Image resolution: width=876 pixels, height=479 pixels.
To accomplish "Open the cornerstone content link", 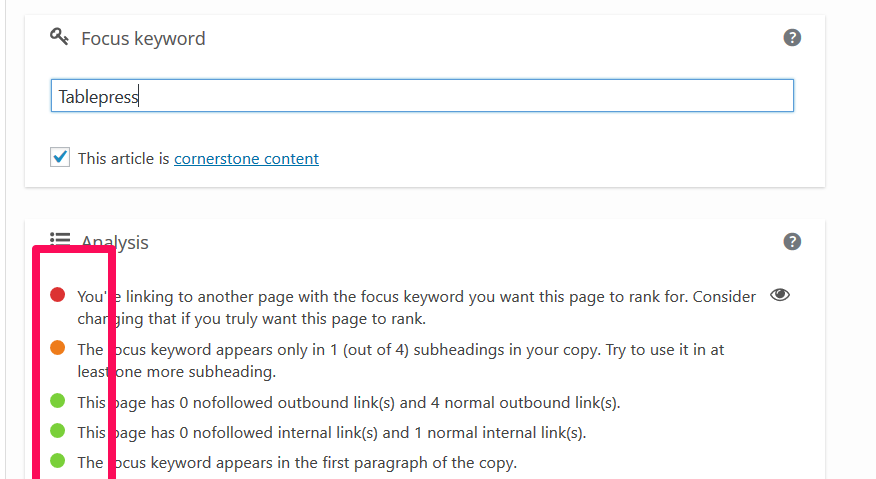I will (x=246, y=159).
